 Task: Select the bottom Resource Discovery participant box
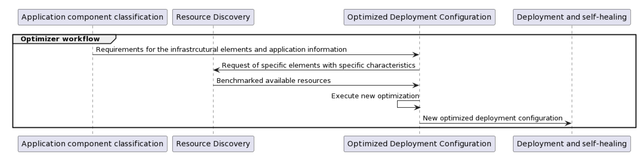213,144
